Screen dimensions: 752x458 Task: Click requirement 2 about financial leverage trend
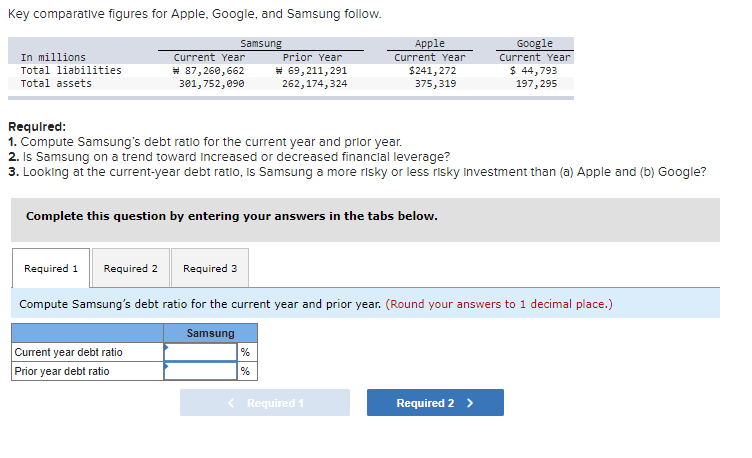coord(229,157)
